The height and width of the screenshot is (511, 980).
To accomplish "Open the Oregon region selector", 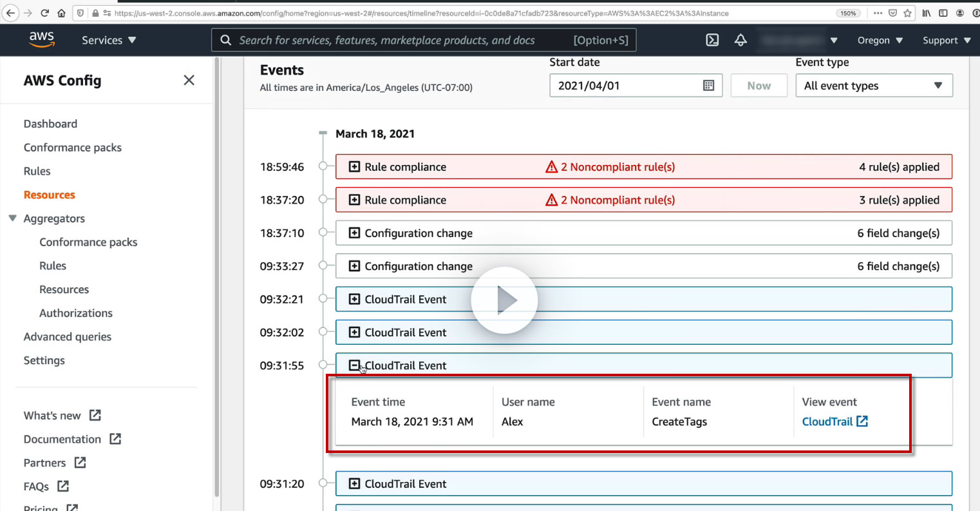I will point(880,40).
